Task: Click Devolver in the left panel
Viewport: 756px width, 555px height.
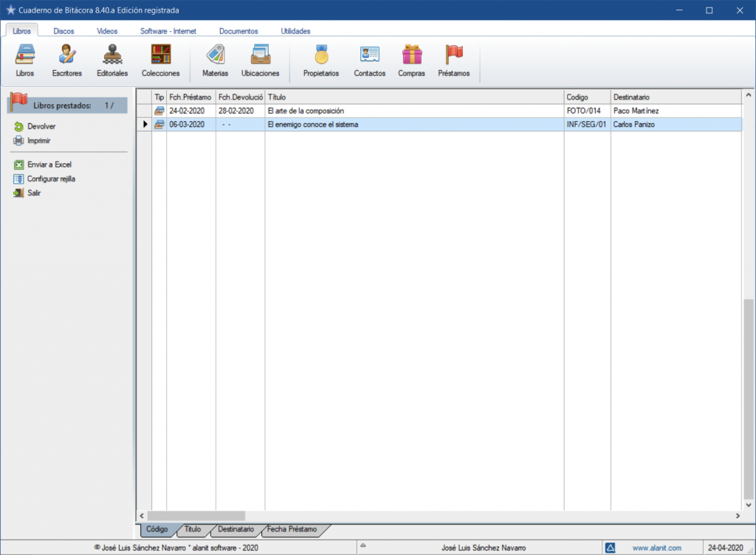Action: [41, 126]
